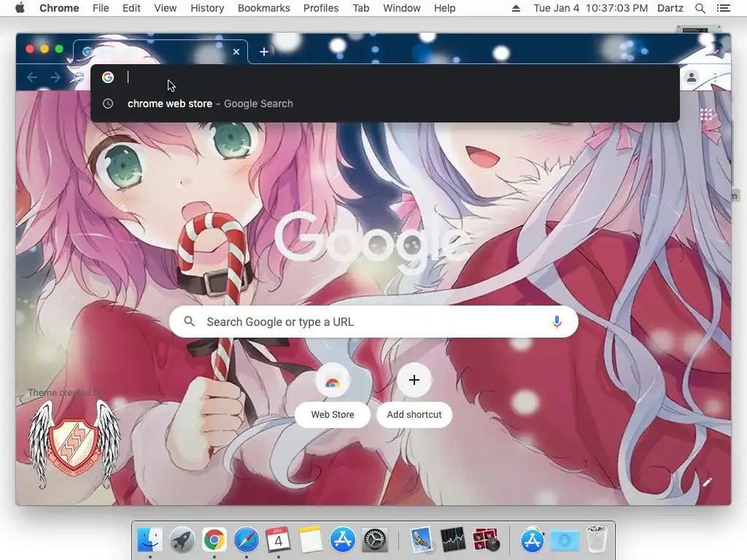The width and height of the screenshot is (747, 560).
Task: Click Chrome icon in the dock
Action: point(214,540)
